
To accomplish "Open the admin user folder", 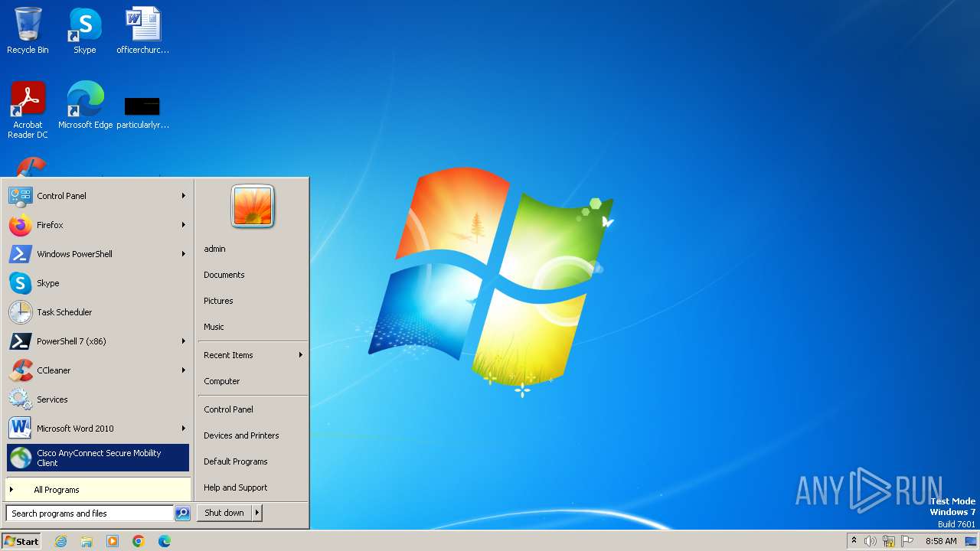I will click(x=214, y=249).
